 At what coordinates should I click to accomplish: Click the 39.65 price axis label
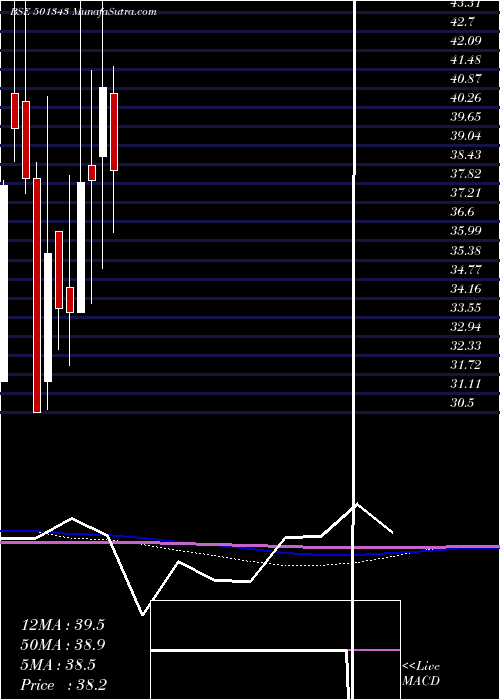[x=466, y=117]
